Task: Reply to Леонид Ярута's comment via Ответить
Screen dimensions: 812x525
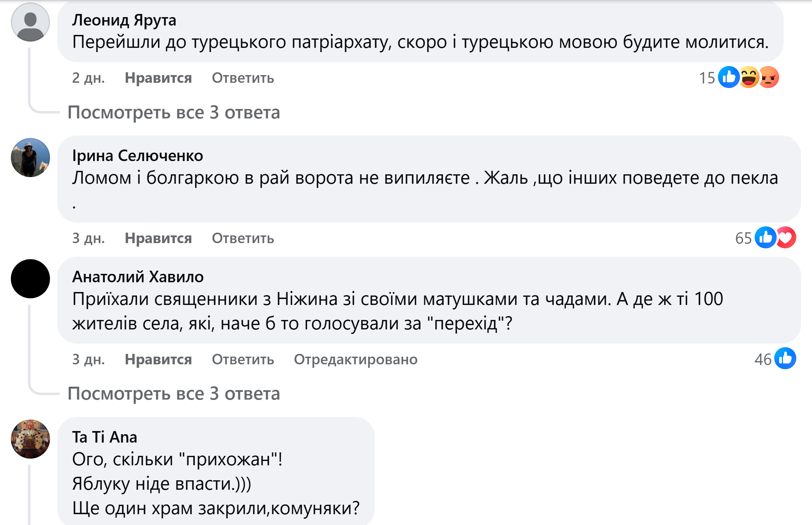Action: pyautogui.click(x=243, y=78)
